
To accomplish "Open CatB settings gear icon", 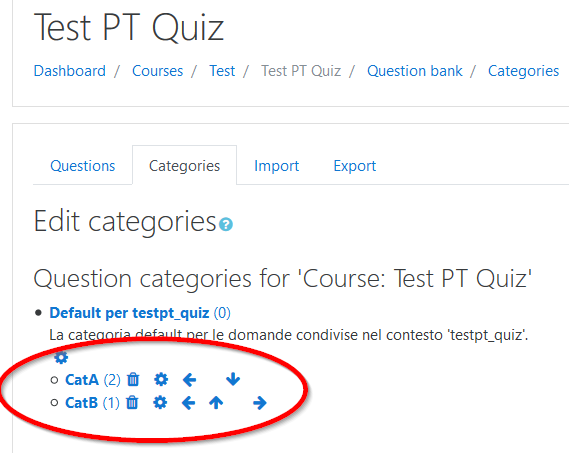I will [160, 403].
